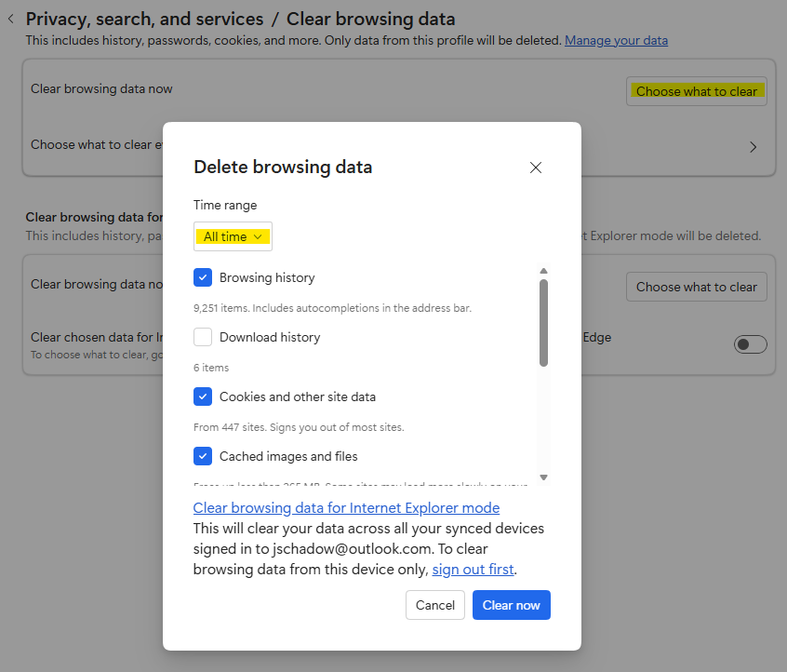Viewport: 787px width, 672px height.
Task: Toggle the Internet Explorer clear-on-exit switch
Action: coord(750,344)
